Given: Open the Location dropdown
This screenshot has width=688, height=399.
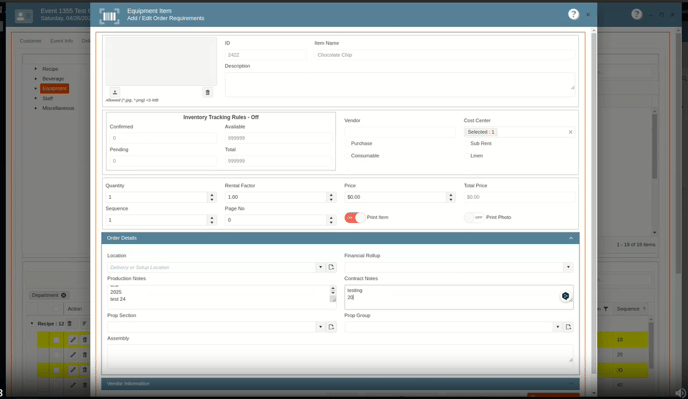Looking at the screenshot, I should tap(320, 267).
